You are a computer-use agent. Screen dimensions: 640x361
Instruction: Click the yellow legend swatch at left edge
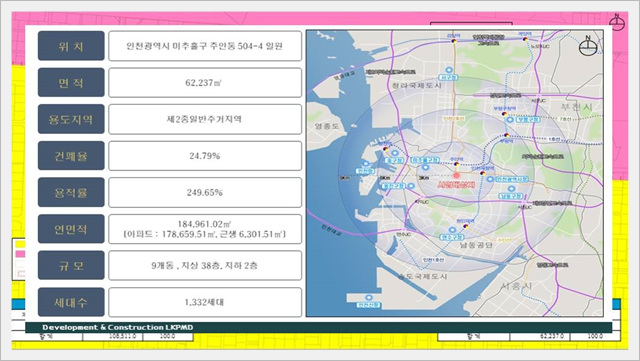click(20, 244)
